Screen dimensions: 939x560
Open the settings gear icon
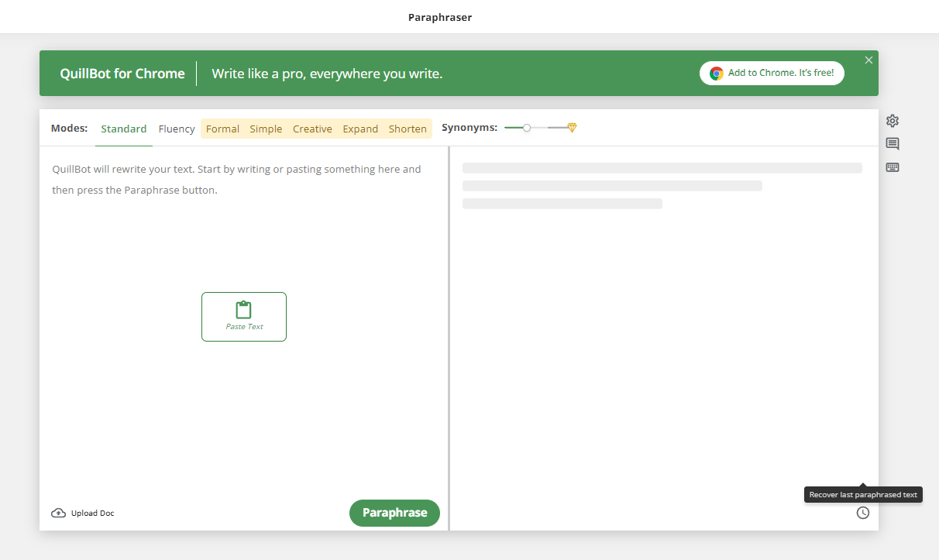893,121
